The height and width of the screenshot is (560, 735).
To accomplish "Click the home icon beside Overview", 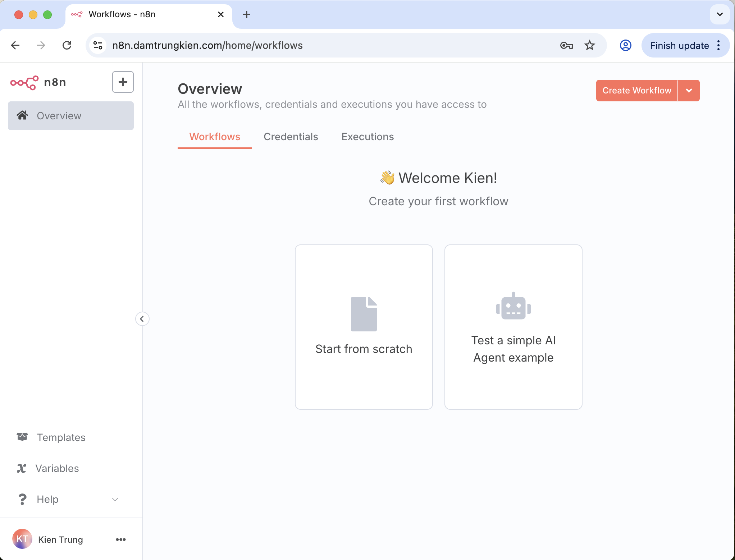I will [22, 115].
